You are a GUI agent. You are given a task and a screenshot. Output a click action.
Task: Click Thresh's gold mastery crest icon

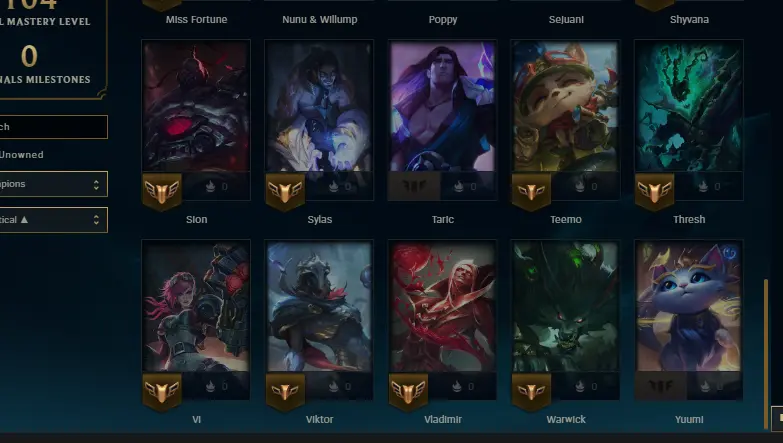coord(654,192)
